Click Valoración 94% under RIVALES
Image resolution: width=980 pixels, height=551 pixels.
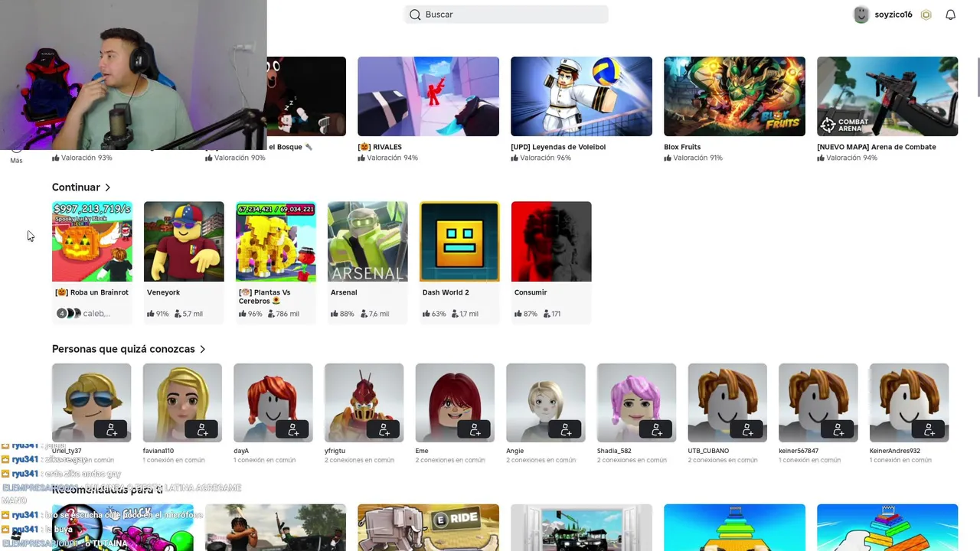tap(388, 158)
